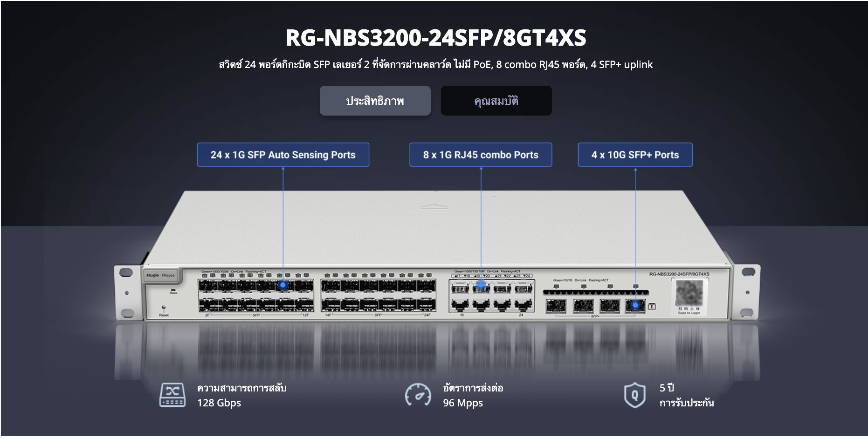868x439 pixels.
Task: Select the 8 x 1G RJ45 combo Ports label
Action: coord(481,155)
